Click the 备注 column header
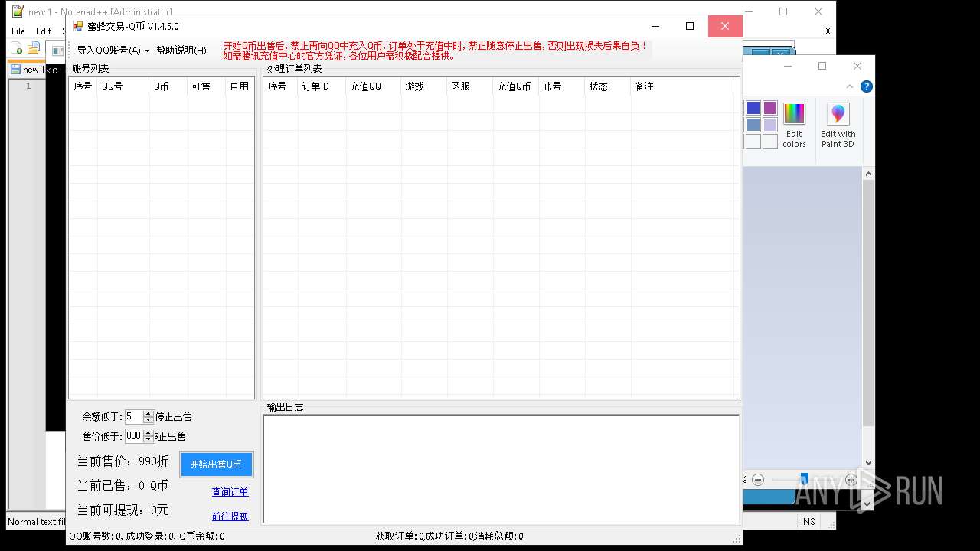 tap(681, 86)
